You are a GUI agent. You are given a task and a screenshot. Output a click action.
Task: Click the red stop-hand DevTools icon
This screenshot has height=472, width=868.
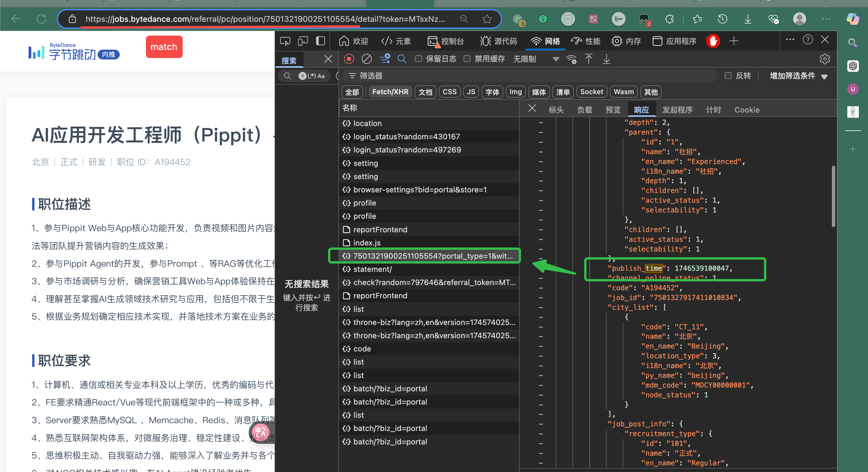(713, 41)
